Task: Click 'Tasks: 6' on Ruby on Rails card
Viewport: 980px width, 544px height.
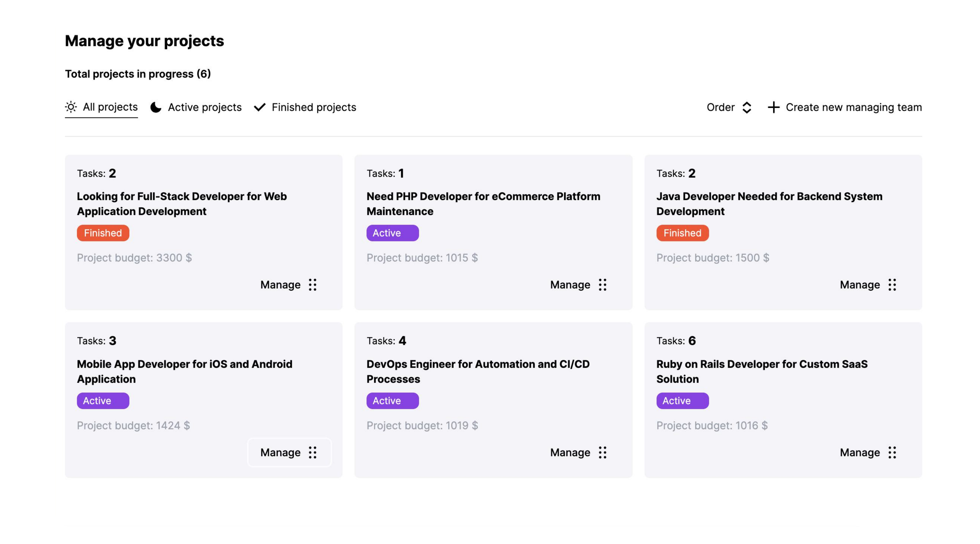Action: pyautogui.click(x=676, y=341)
